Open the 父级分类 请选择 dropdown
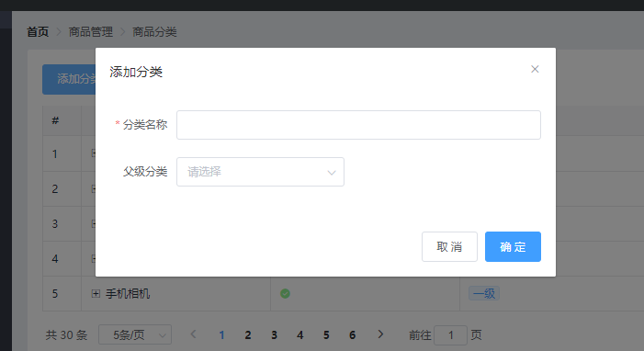This screenshot has width=644, height=351. pos(260,172)
